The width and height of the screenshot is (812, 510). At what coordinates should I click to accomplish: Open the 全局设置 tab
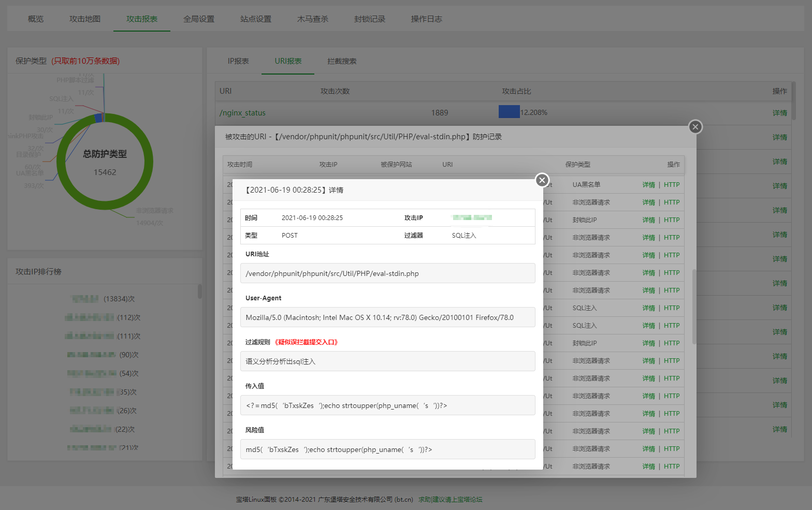click(x=199, y=19)
